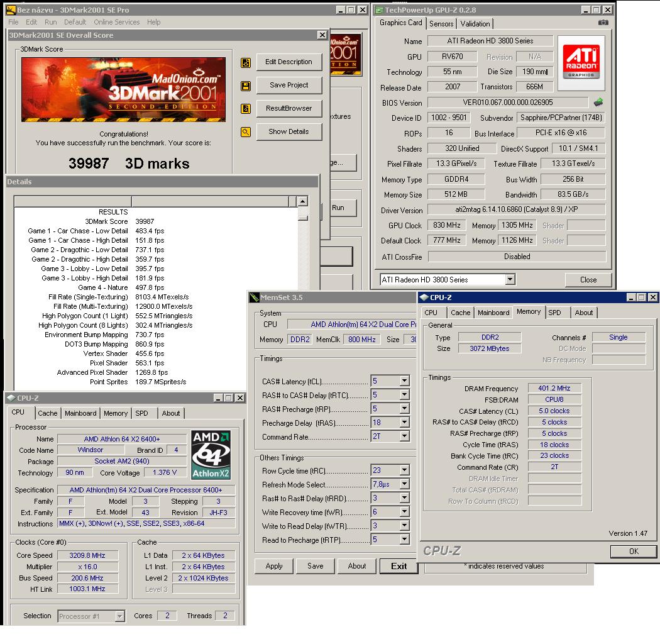Click the Save Project button
The image size is (660, 644).
coord(289,85)
